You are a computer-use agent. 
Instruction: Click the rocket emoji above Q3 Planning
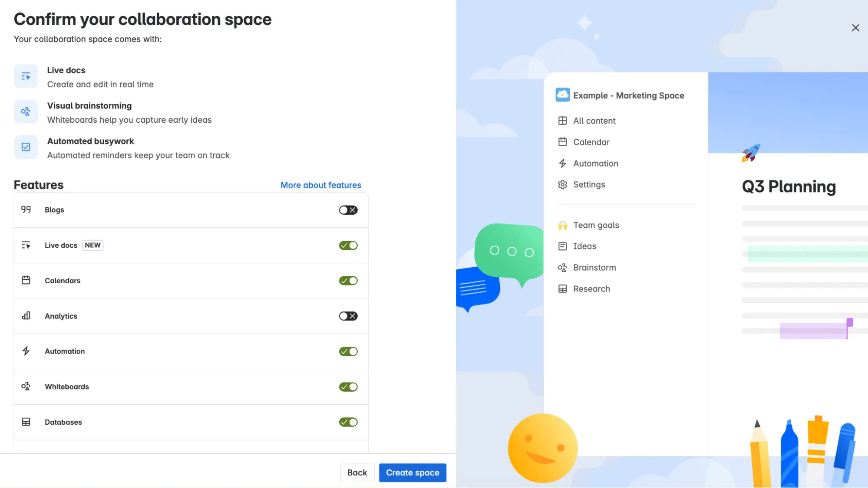click(x=751, y=153)
